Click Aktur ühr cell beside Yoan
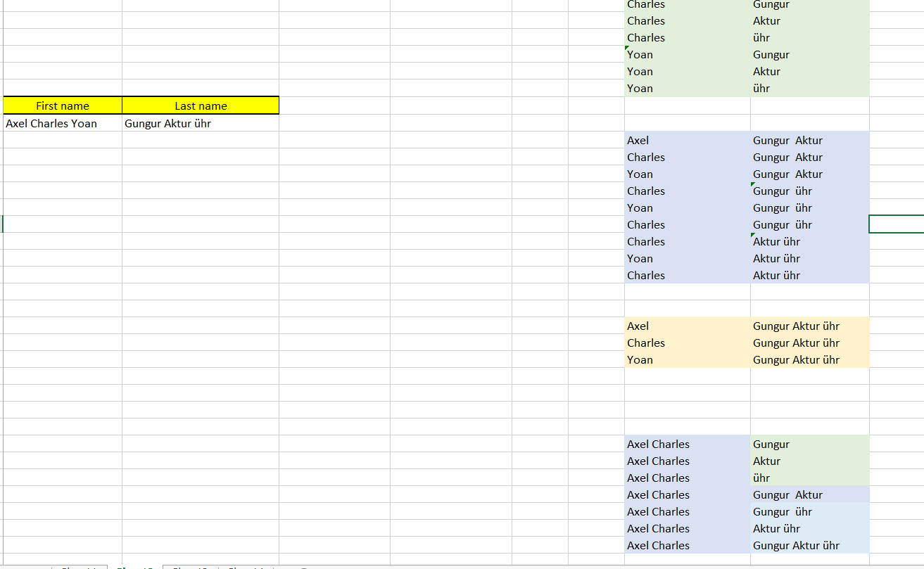The width and height of the screenshot is (924, 569). click(x=810, y=258)
